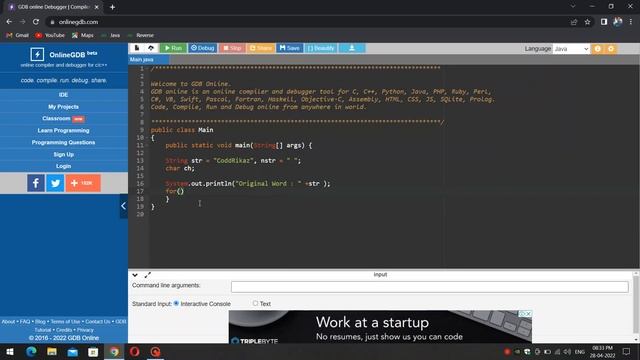
Task: Click the Share button
Action: coord(260,48)
